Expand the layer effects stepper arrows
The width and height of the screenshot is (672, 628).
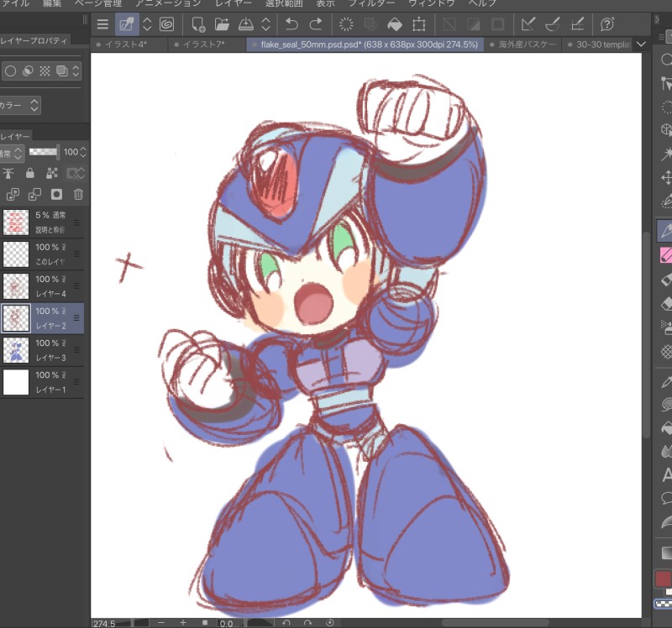(x=76, y=71)
